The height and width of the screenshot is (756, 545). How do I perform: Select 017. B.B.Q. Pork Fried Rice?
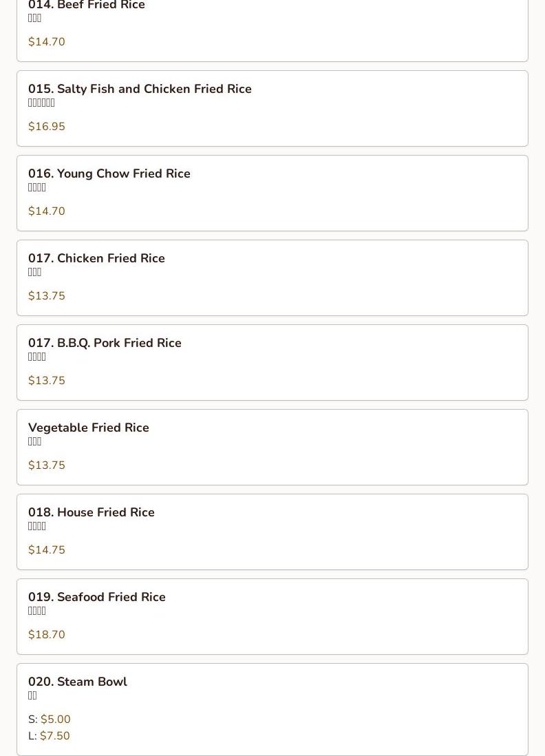point(105,343)
